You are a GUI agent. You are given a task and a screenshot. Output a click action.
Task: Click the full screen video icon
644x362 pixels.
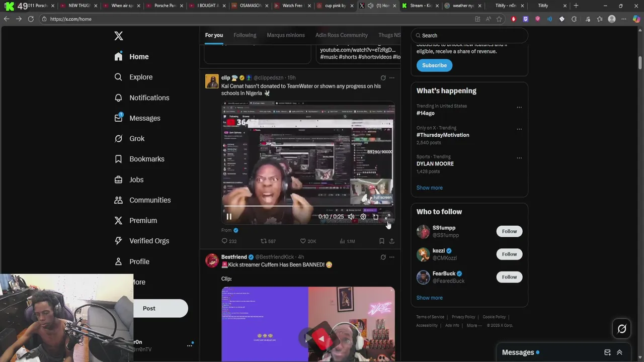387,217
